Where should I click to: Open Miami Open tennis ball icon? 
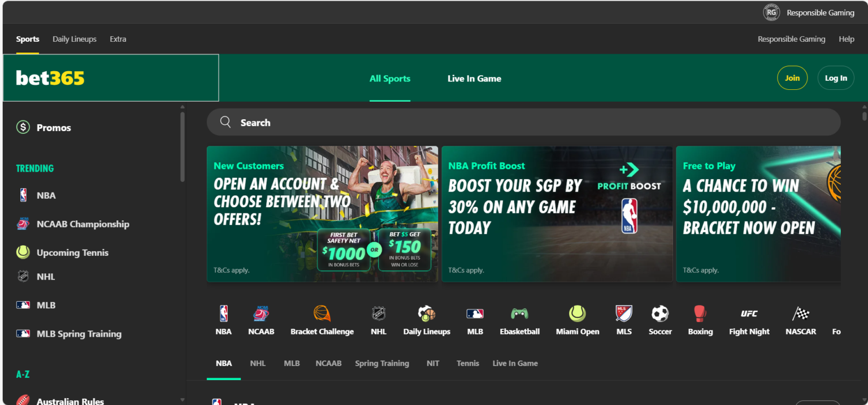tap(578, 313)
